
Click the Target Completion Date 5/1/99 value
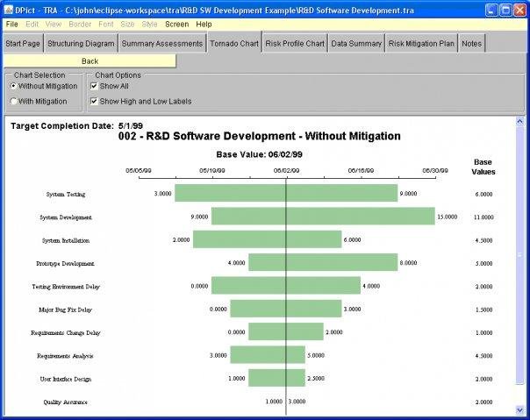131,126
